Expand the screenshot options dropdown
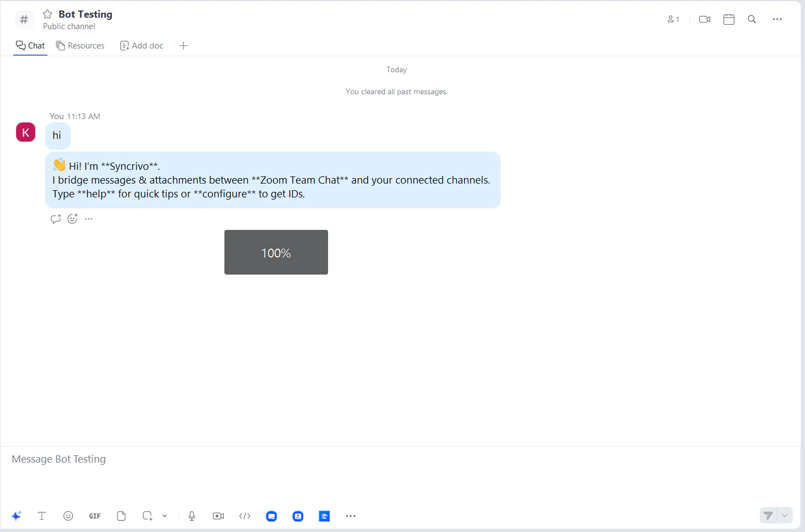This screenshot has height=532, width=805. pyautogui.click(x=164, y=516)
